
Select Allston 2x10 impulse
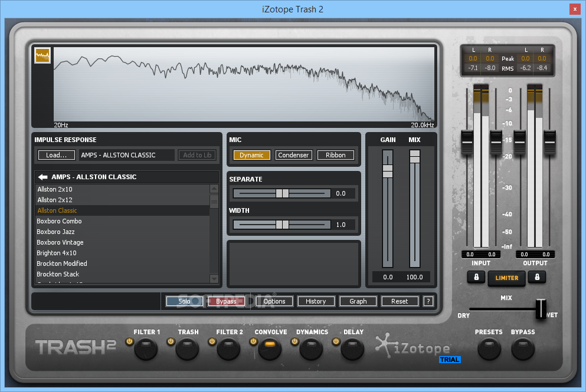122,189
